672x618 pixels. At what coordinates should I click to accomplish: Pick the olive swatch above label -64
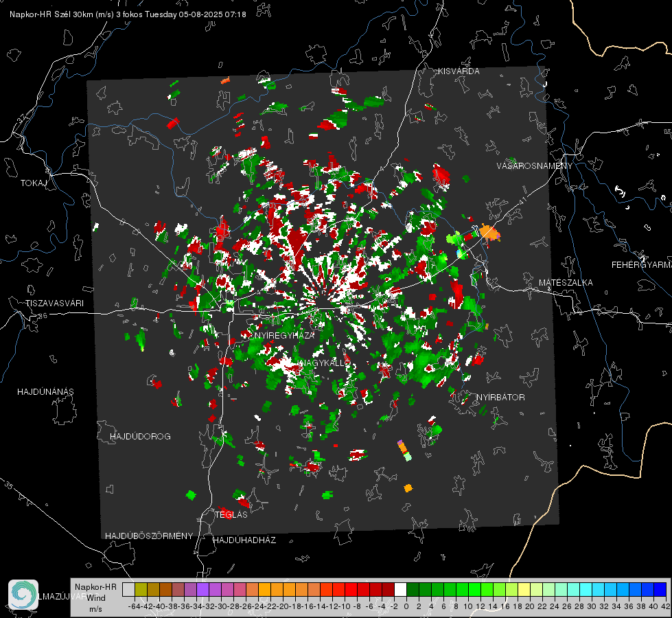pyautogui.click(x=141, y=589)
